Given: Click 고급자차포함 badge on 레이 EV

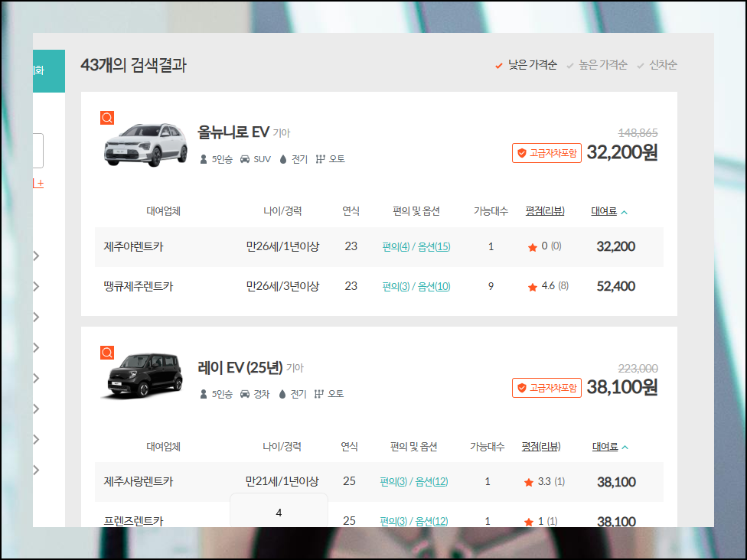Looking at the screenshot, I should coord(547,388).
